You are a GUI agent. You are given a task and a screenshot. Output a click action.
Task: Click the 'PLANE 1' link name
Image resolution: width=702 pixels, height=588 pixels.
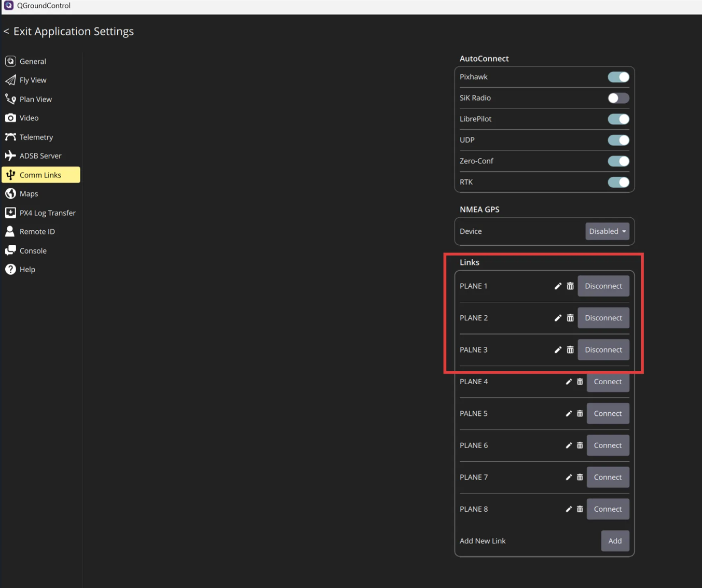tap(474, 286)
